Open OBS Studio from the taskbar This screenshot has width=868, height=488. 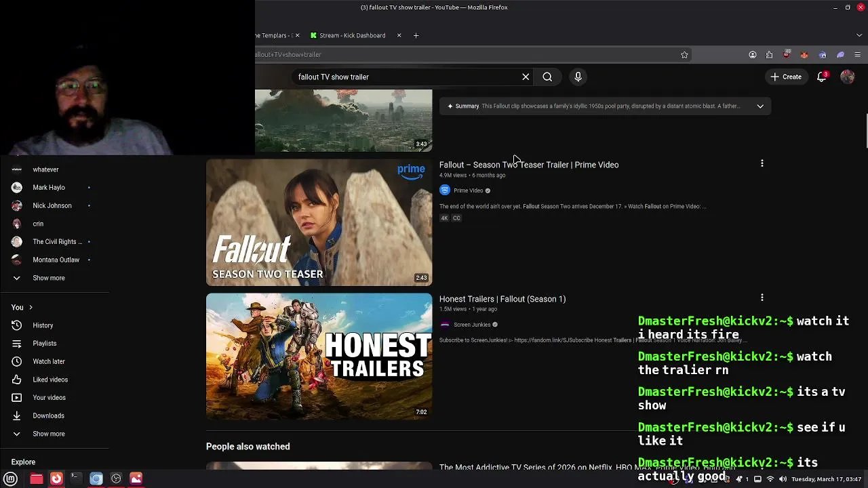point(116,479)
